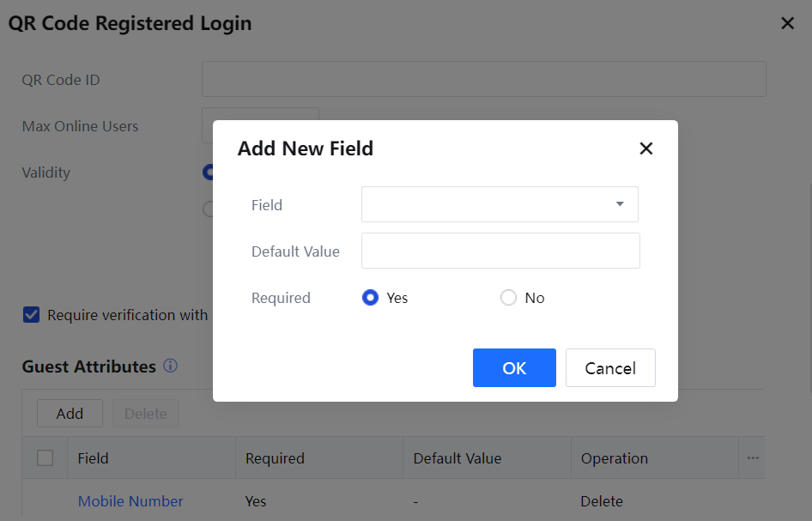
Task: Confirm the new field with OK
Action: pos(514,368)
